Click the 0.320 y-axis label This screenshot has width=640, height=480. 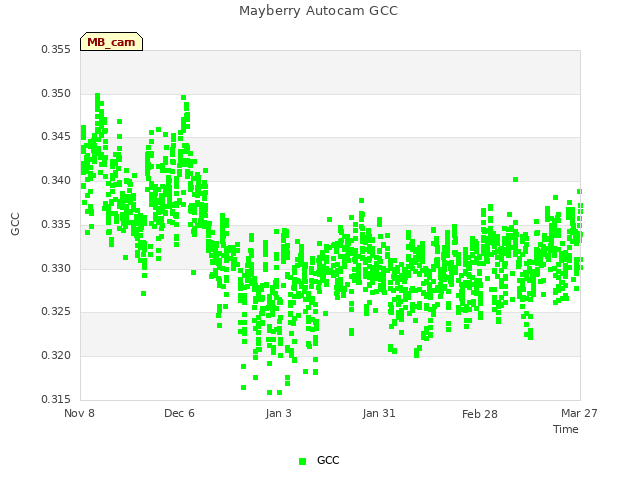(56, 356)
